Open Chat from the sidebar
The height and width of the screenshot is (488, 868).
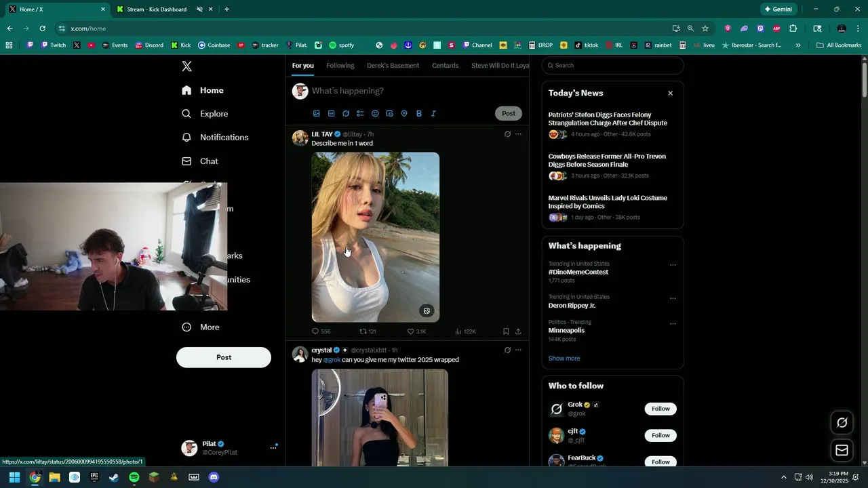200,161
